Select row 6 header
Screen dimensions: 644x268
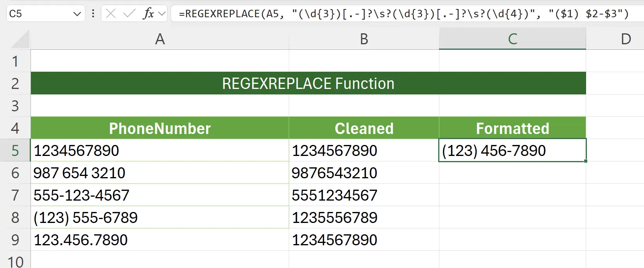pyautogui.click(x=15, y=173)
